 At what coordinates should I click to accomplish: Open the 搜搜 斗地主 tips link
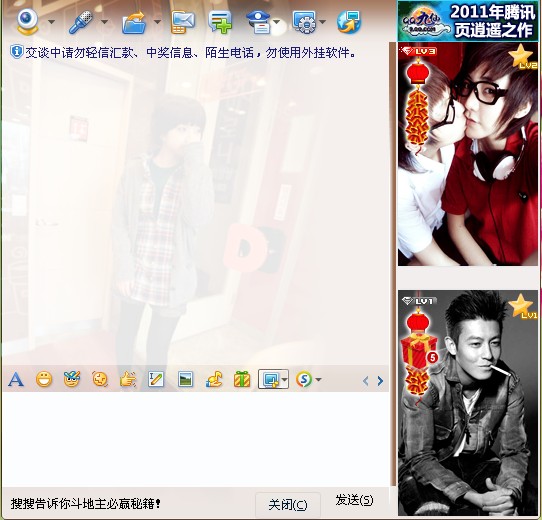point(86,504)
